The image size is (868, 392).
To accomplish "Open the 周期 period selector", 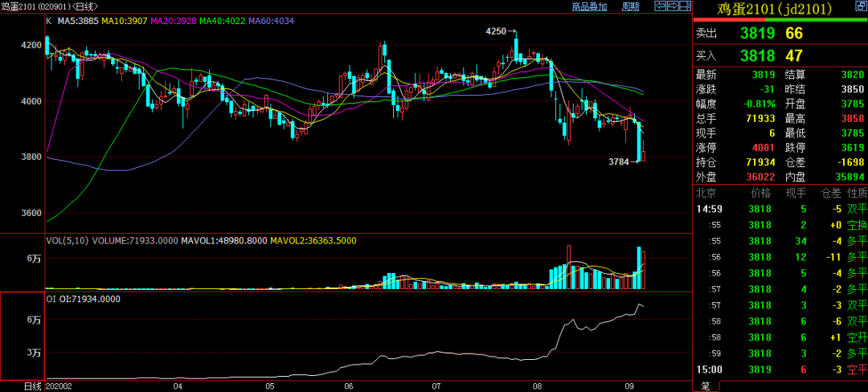I will (630, 6).
